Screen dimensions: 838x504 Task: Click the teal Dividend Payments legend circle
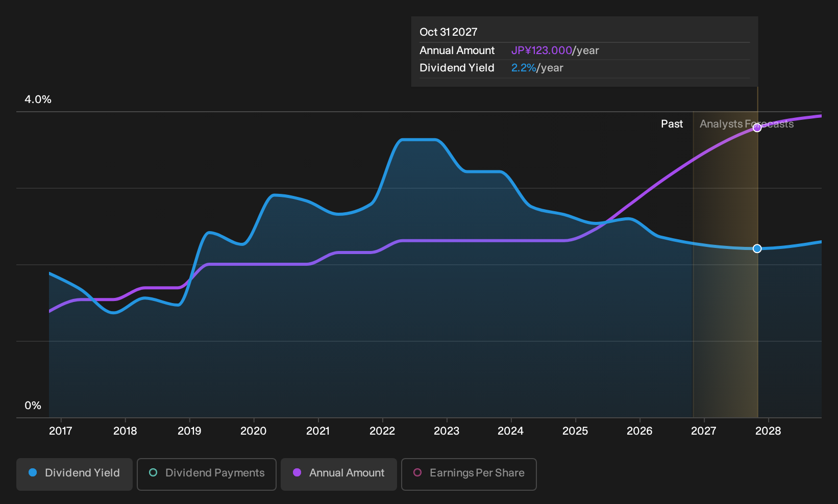pyautogui.click(x=153, y=472)
